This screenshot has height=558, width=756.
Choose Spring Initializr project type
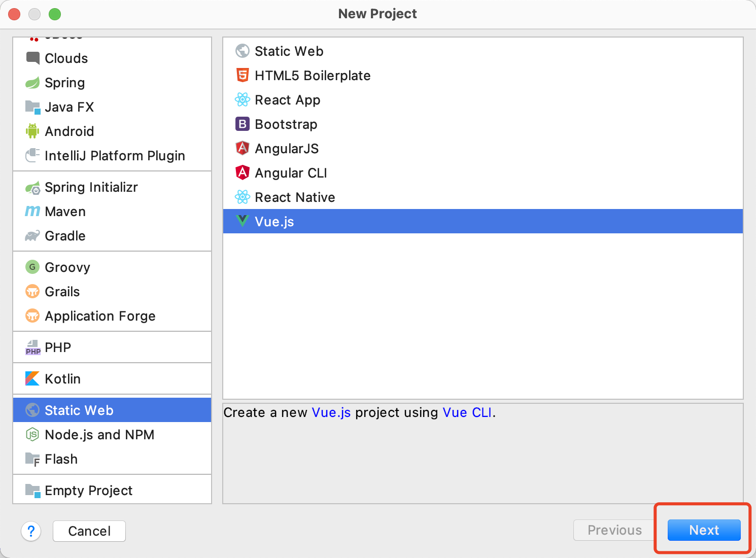(x=91, y=187)
